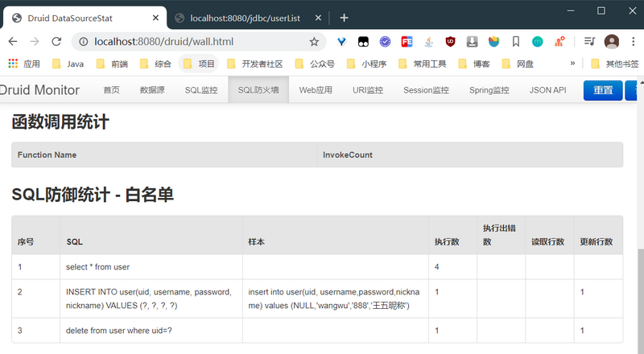
Task: Close the Druid DataSourceStat tab
Action: 155,18
